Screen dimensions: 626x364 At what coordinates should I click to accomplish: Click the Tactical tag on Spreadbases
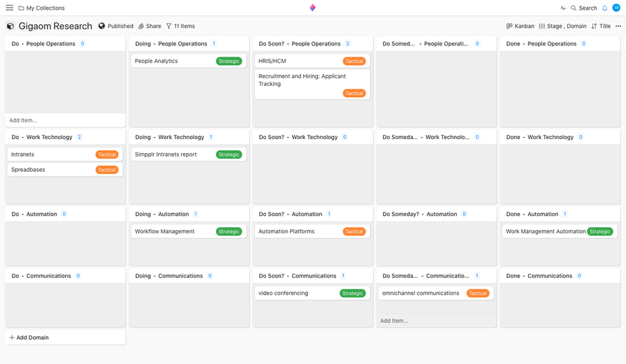click(x=107, y=170)
